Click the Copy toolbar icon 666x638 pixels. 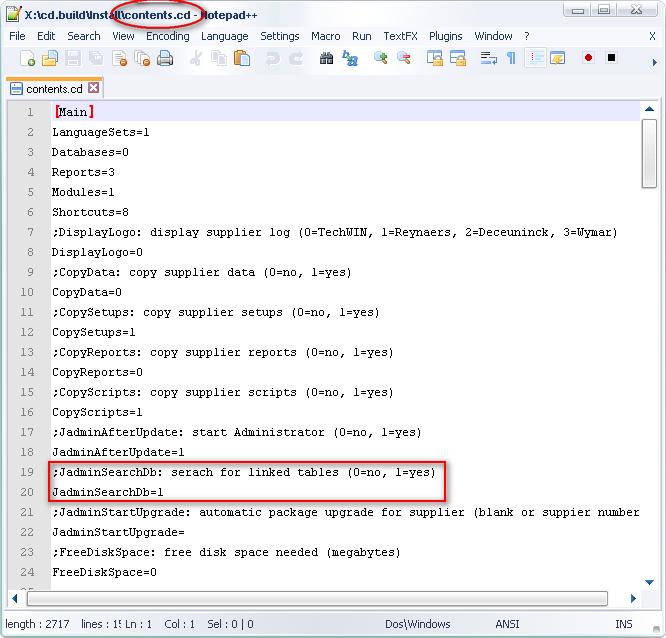pyautogui.click(x=219, y=58)
